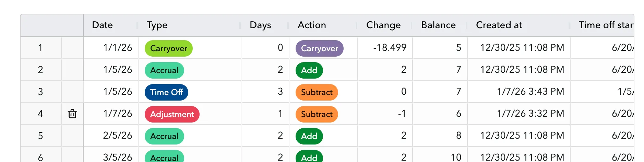Select the Date column header
644x162 pixels.
coord(110,25)
